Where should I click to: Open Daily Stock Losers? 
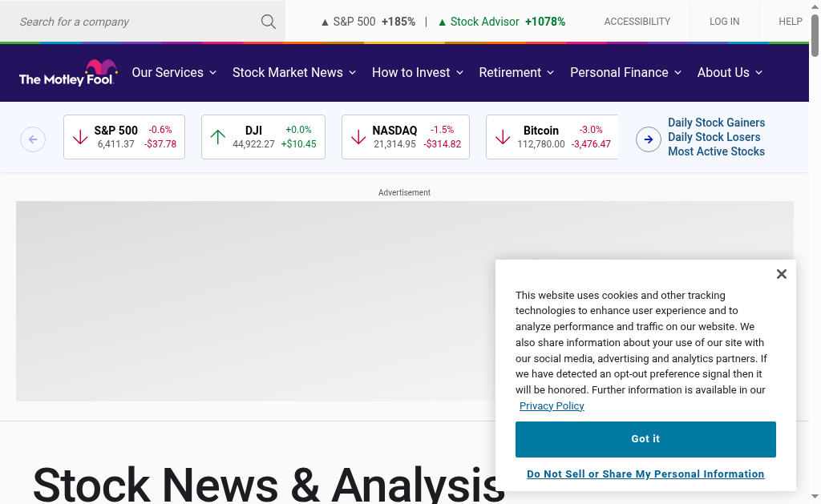(714, 136)
